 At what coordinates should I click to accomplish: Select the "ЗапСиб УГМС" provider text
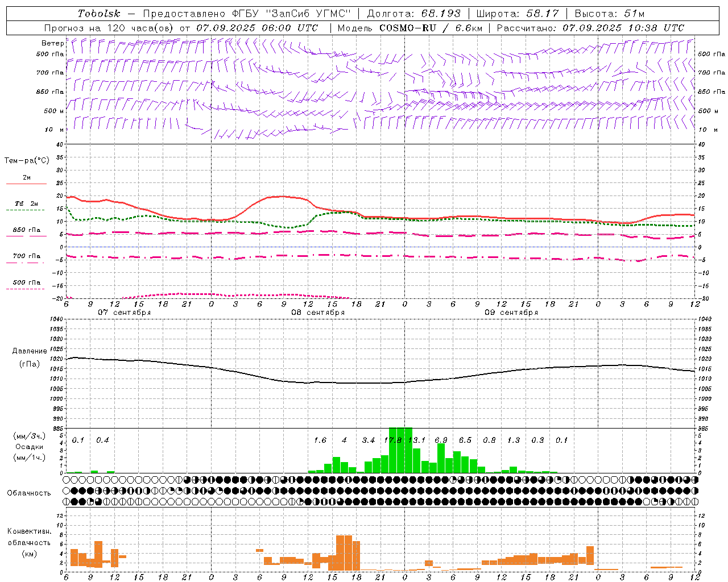coord(309,14)
